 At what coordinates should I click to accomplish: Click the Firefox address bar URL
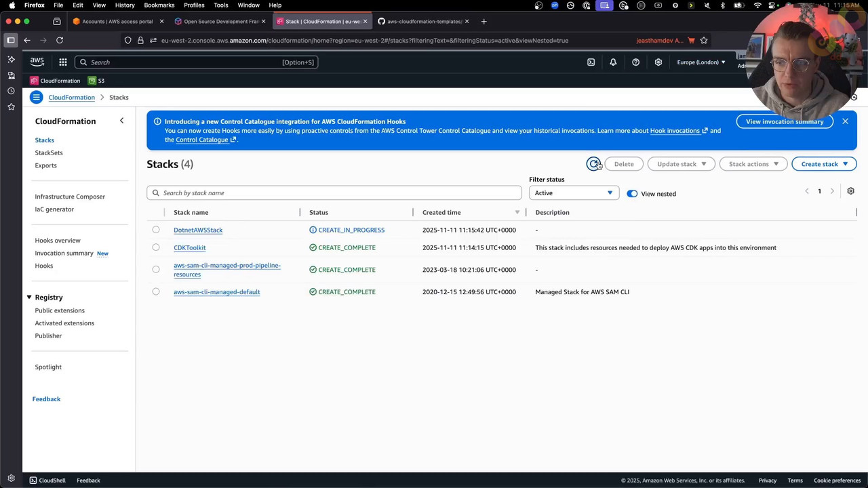365,41
